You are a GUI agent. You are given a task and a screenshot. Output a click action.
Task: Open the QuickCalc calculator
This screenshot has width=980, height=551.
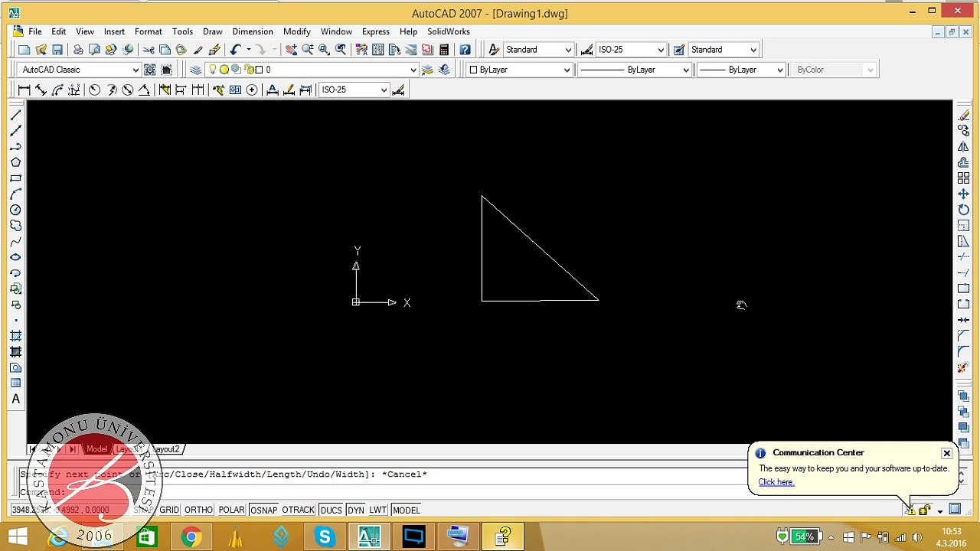point(444,50)
